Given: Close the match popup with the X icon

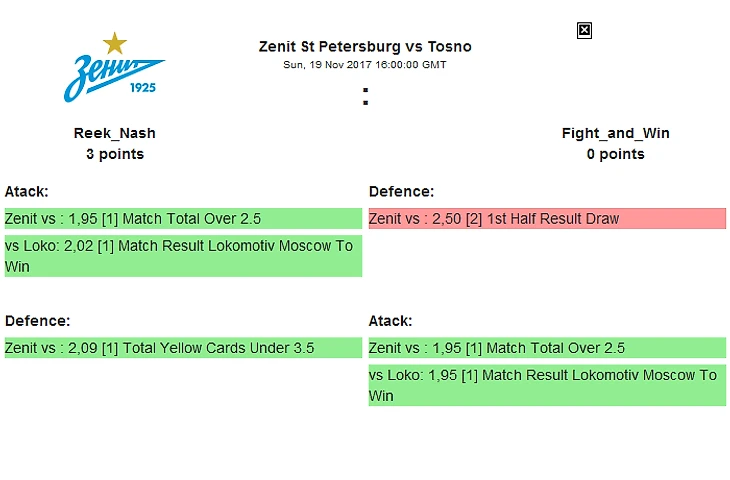Looking at the screenshot, I should pyautogui.click(x=585, y=31).
